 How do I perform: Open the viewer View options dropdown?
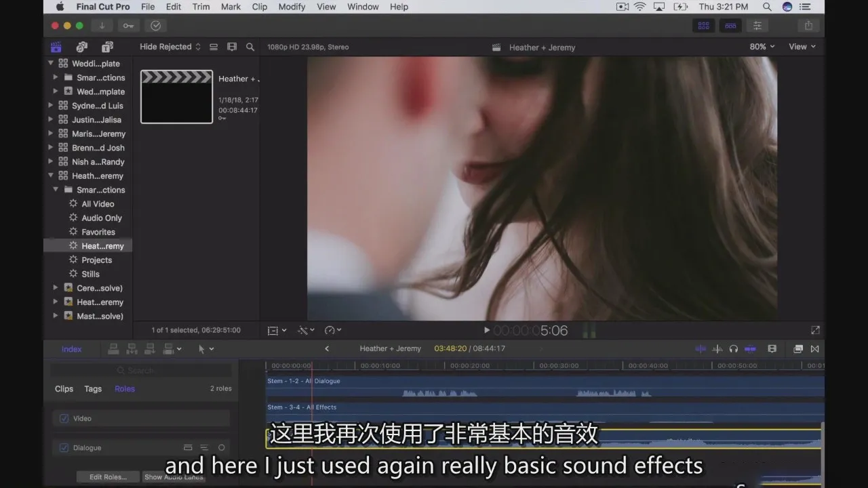802,47
